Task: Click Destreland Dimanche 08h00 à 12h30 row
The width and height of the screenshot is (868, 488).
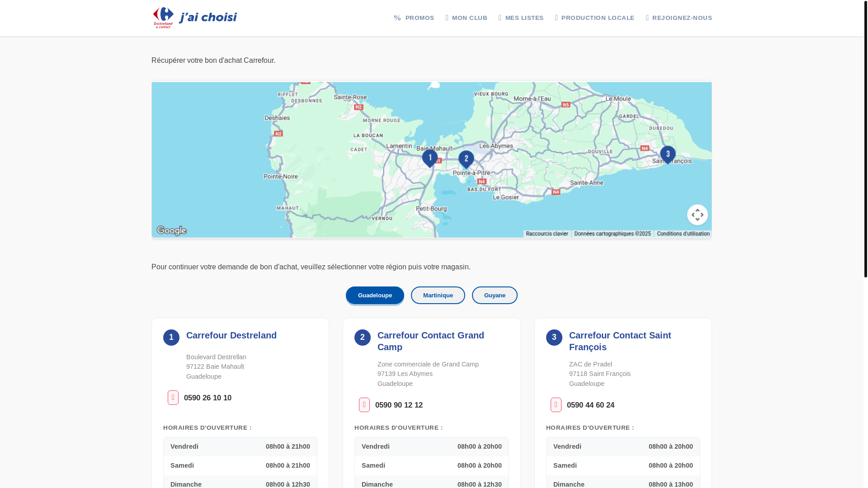Action: 240,482
